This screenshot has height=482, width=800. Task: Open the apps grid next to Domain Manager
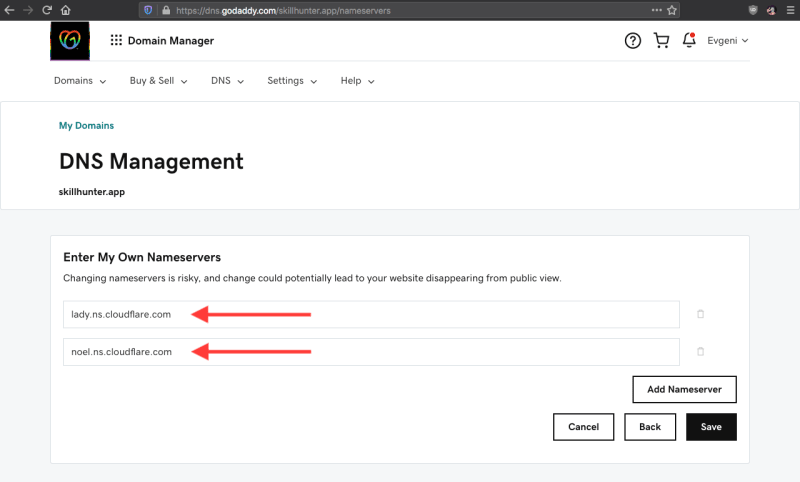116,40
